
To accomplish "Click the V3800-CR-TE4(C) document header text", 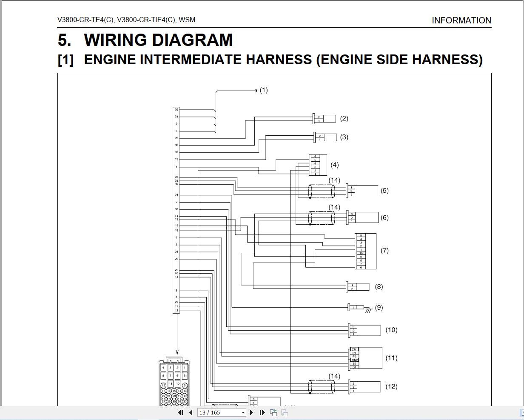I will tap(127, 20).
